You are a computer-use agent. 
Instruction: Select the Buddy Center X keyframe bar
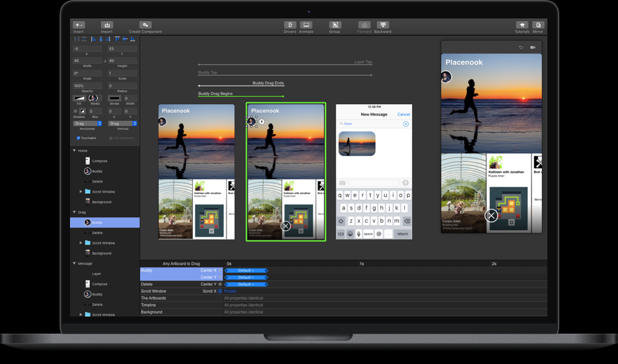[246, 270]
